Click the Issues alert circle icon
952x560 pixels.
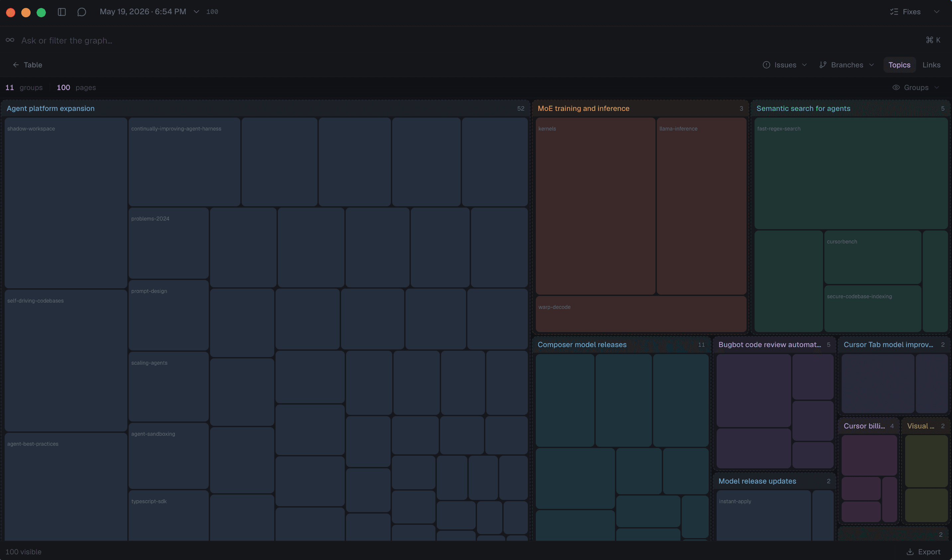(x=766, y=65)
